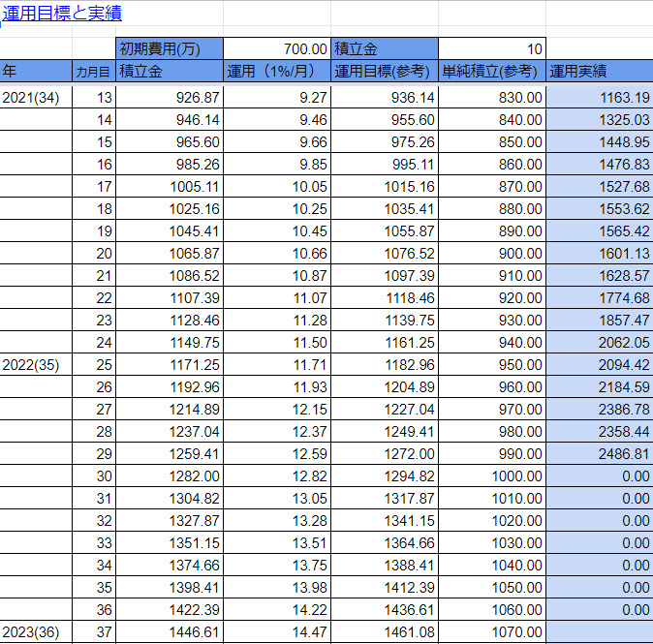Select the 926.87 savings cell
This screenshot has width=653, height=644.
tap(169, 97)
